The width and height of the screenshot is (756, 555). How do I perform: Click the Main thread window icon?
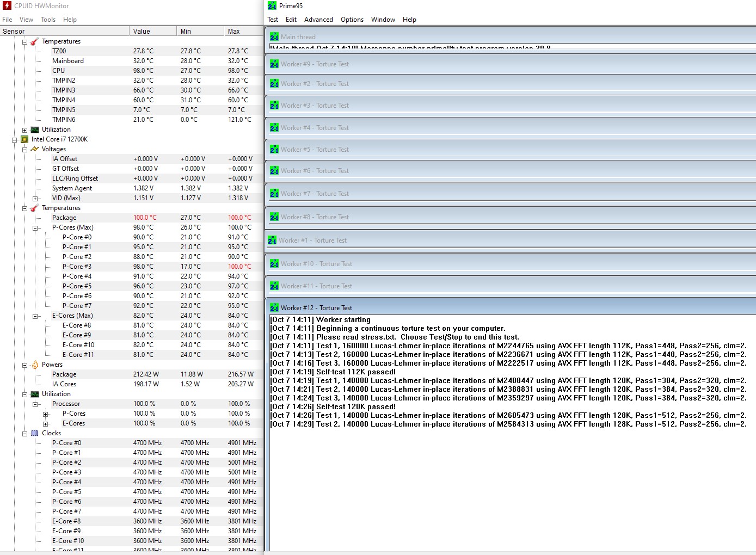tap(274, 37)
